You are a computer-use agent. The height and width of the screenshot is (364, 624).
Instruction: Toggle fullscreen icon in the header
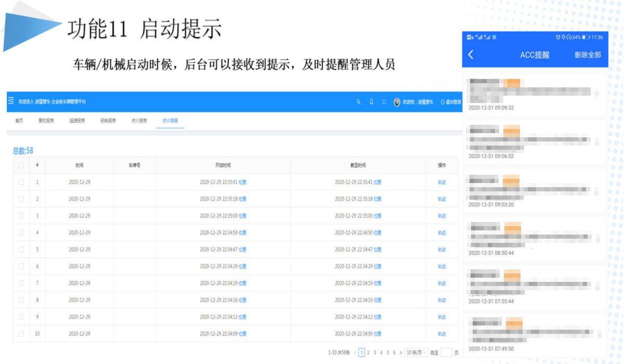[384, 102]
